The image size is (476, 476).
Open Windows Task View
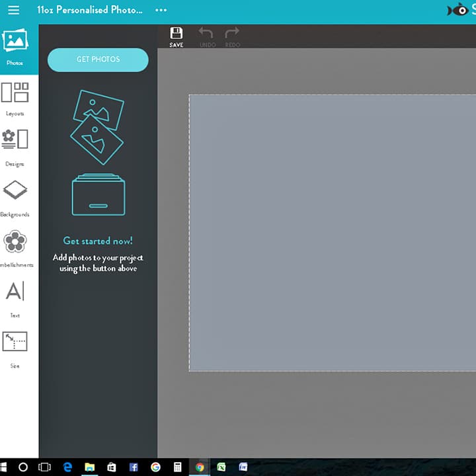click(44, 467)
